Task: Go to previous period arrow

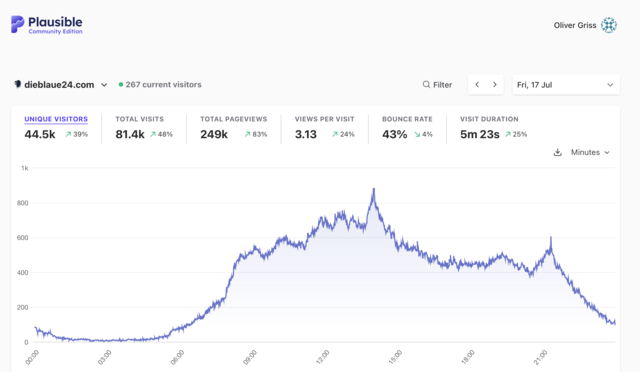Action: click(x=477, y=85)
